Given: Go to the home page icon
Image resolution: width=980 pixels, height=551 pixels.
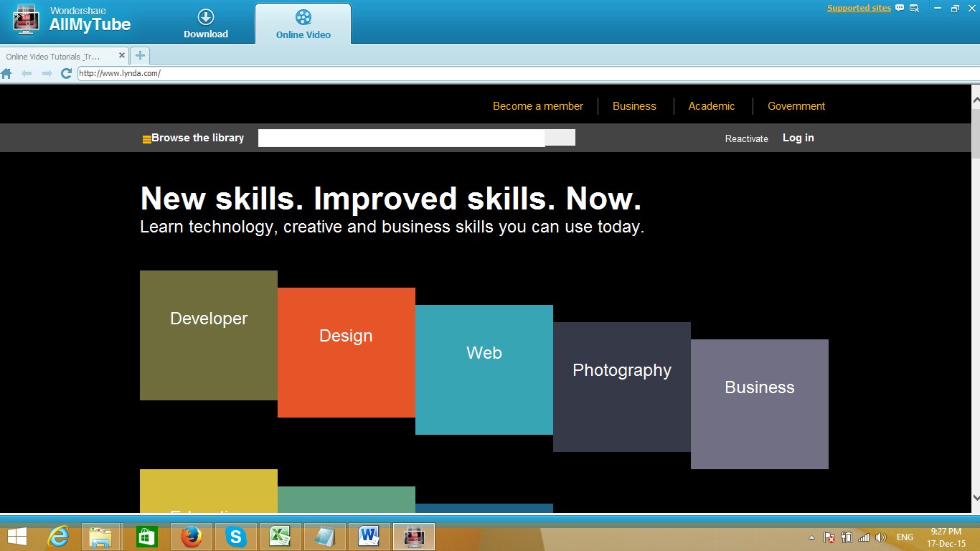Looking at the screenshot, I should coord(6,73).
